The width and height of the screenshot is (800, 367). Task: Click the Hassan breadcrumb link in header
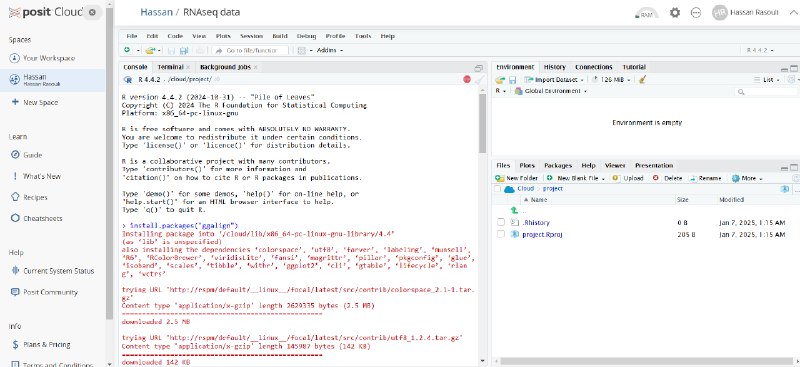click(x=156, y=12)
